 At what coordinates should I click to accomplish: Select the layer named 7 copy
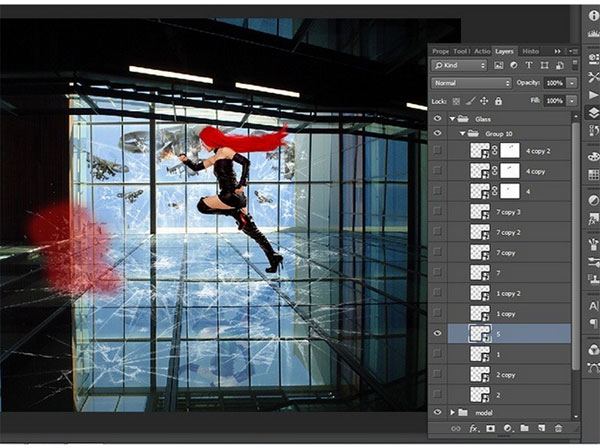pos(509,253)
